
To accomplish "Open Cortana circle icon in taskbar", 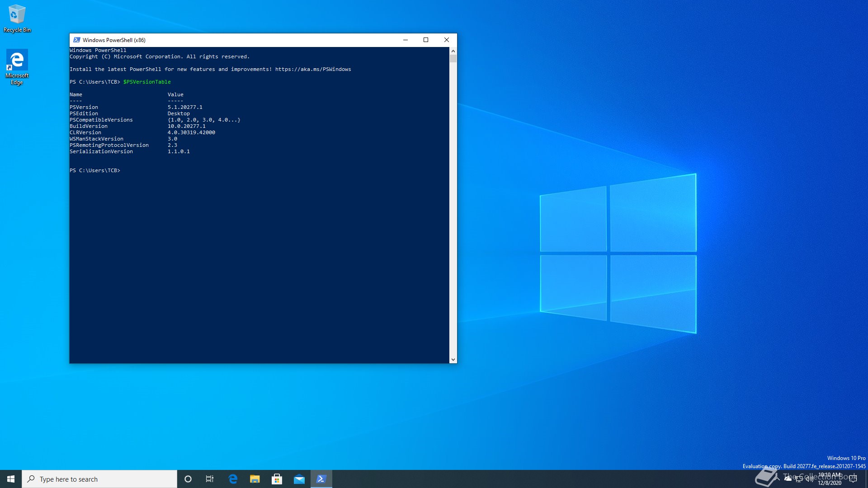I will [188, 479].
